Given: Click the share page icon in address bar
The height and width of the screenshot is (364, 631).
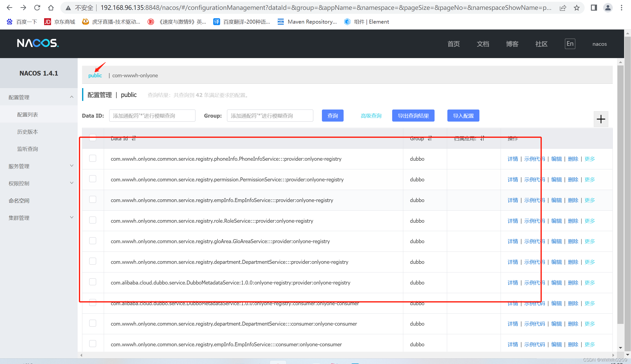Looking at the screenshot, I should click(563, 8).
